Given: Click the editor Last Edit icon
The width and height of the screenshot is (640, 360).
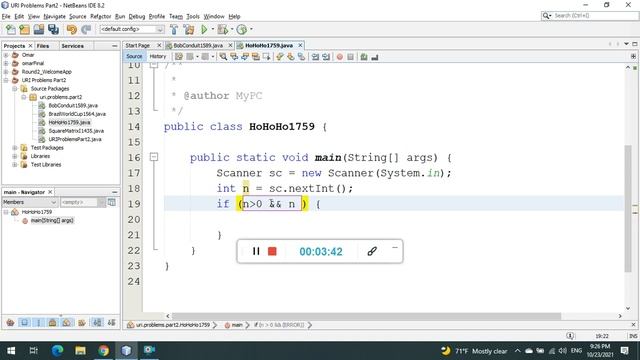Looking at the screenshot, I should 179,57.
